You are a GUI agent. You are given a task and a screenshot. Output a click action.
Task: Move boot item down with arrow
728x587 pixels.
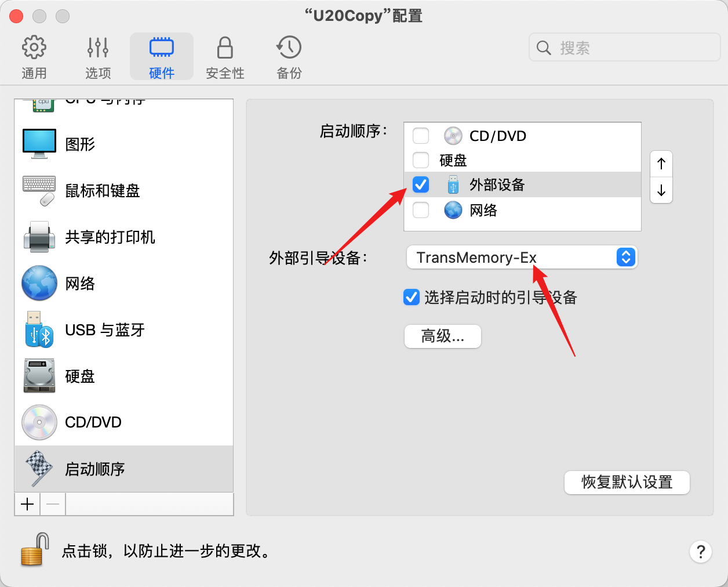tap(661, 190)
